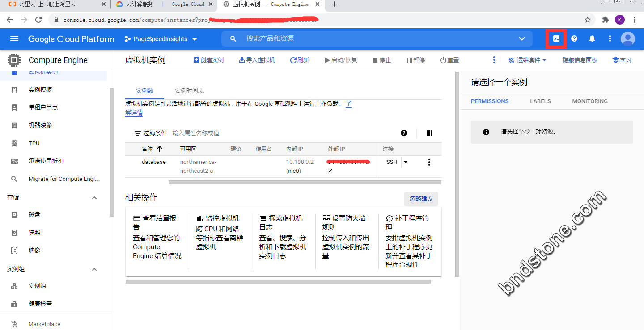Open the 学习 panel button
The width and height of the screenshot is (644, 330).
tap(622, 60)
